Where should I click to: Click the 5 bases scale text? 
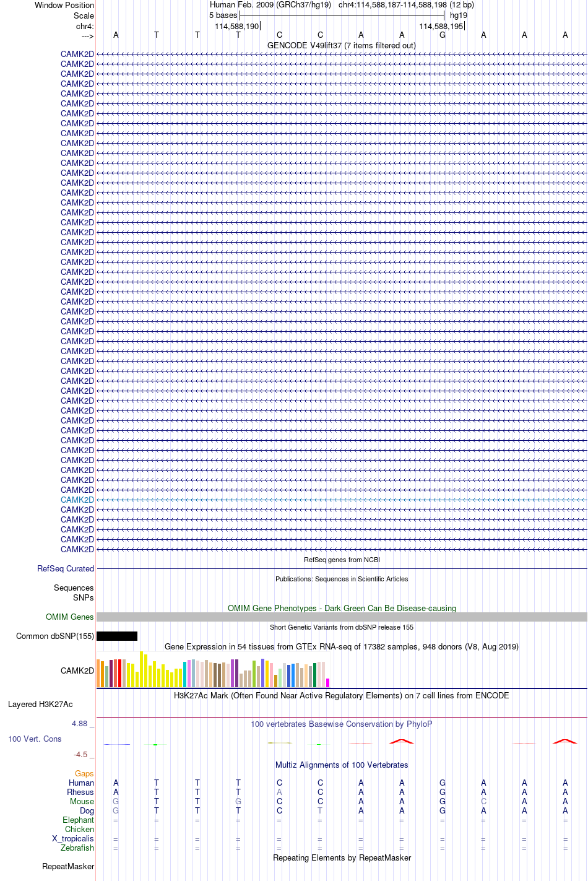tap(223, 15)
